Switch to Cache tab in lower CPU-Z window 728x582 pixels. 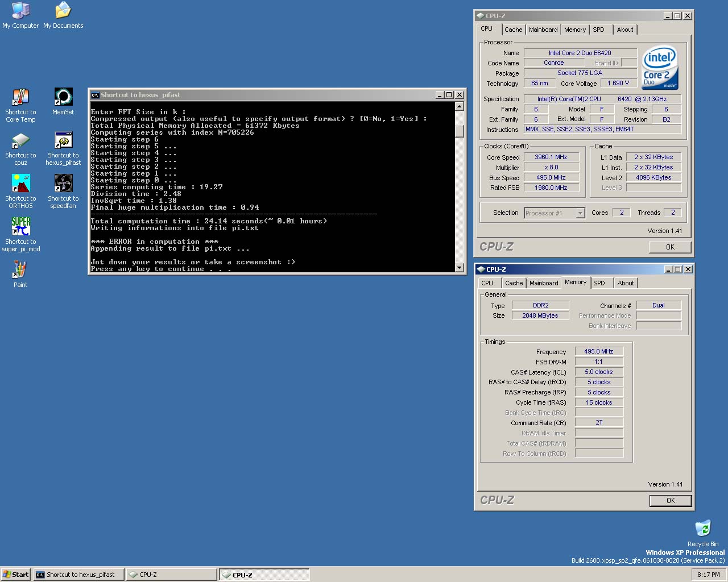click(x=514, y=283)
